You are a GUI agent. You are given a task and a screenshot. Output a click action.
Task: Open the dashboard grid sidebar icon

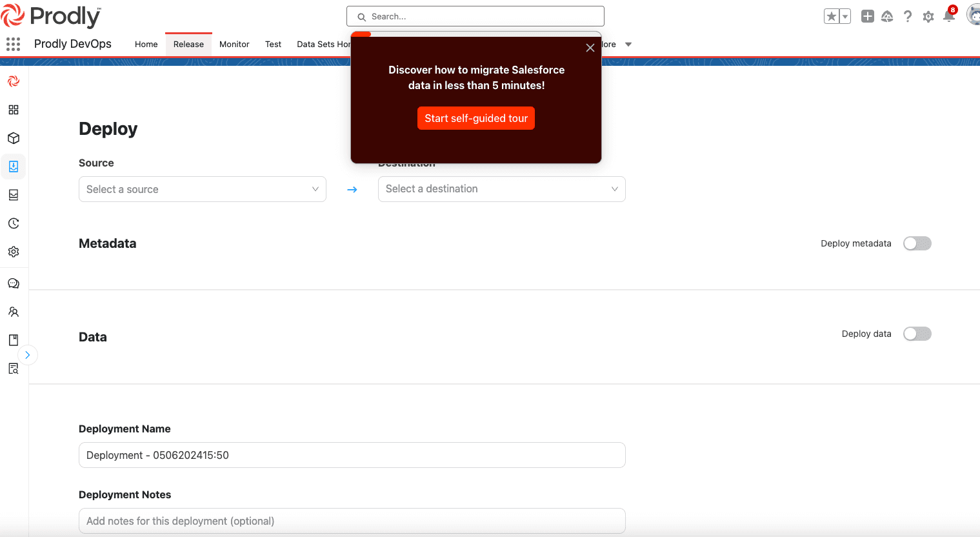click(x=14, y=110)
